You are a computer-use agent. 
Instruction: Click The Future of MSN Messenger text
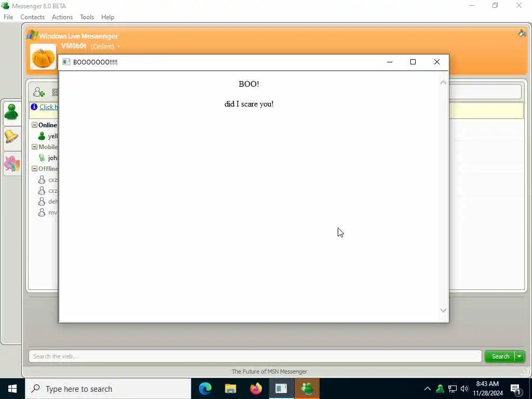pos(270,371)
